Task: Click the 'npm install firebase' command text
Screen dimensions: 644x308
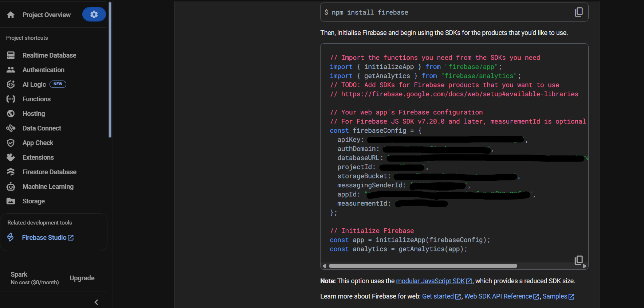Action: 370,12
